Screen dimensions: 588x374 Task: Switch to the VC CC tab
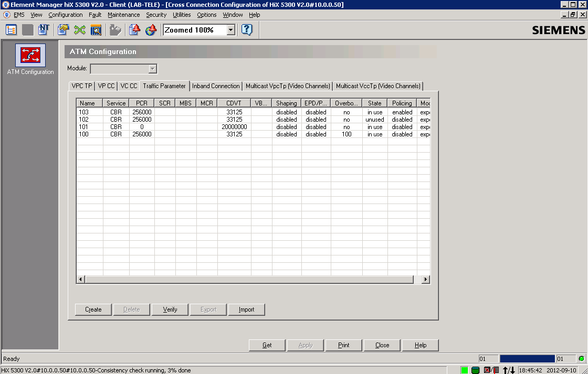click(129, 86)
